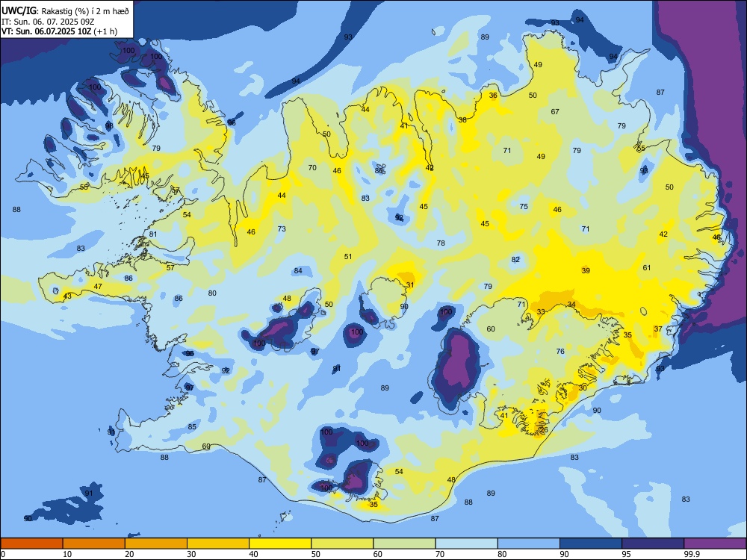Click the orange 10–20 legend swatch
747x560 pixels.
[x=94, y=544]
